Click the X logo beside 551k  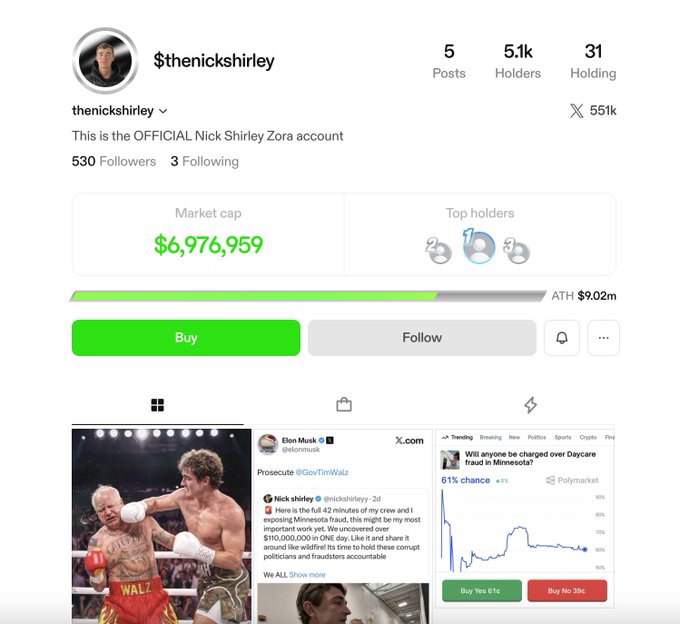click(x=576, y=111)
